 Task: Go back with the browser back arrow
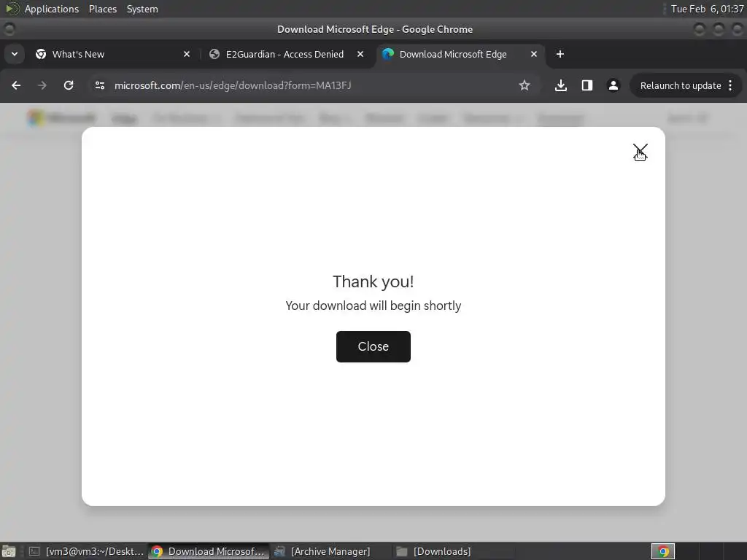coord(16,85)
